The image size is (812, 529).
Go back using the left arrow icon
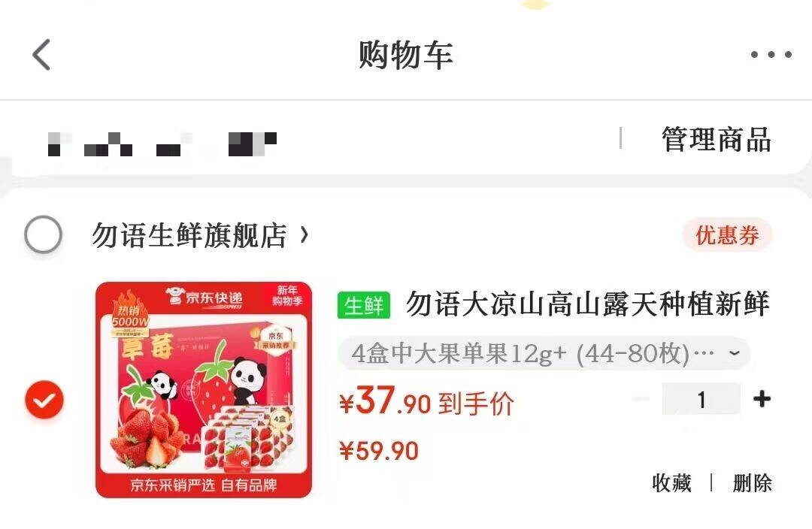(x=41, y=54)
